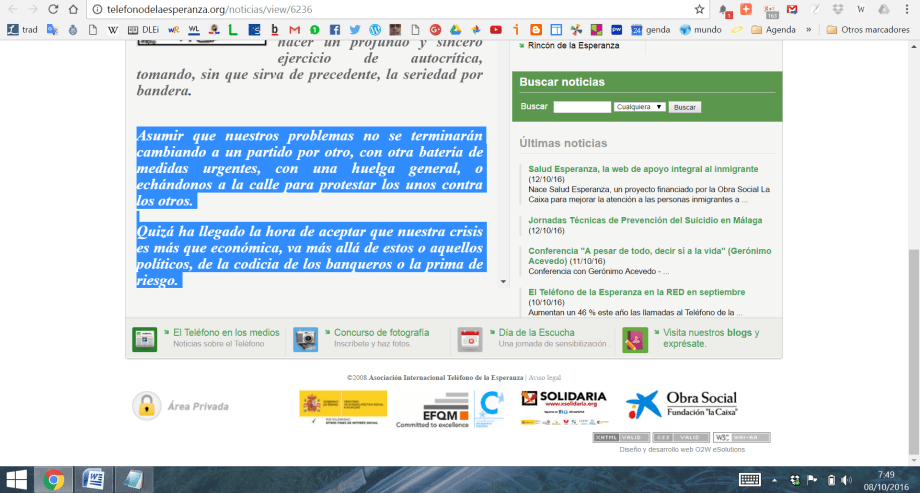Open the Blogger bookmark

[536, 29]
